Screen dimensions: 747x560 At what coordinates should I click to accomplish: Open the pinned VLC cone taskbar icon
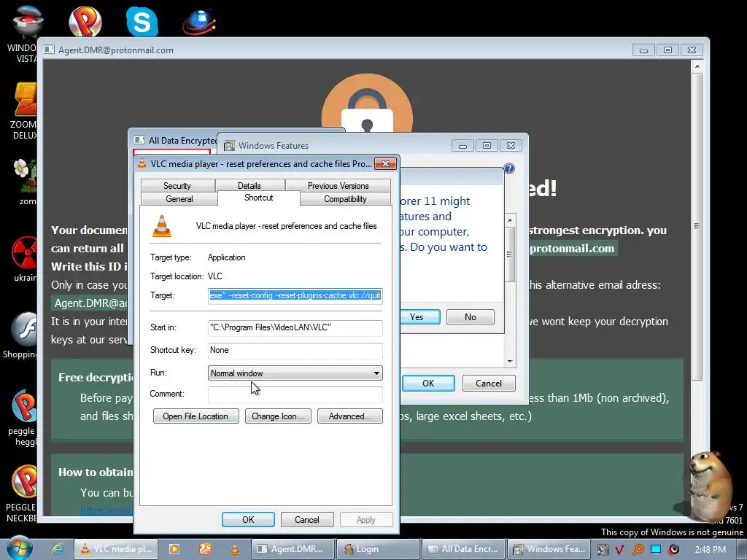click(234, 549)
